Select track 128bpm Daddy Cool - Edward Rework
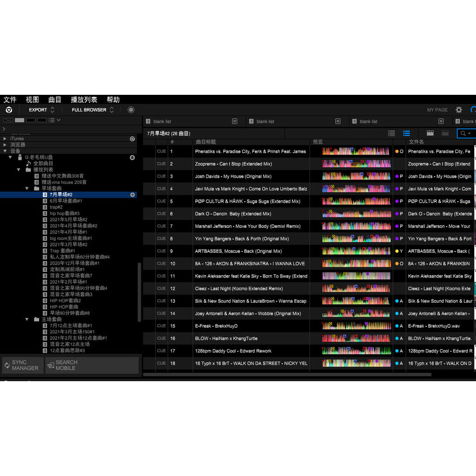 point(233,351)
